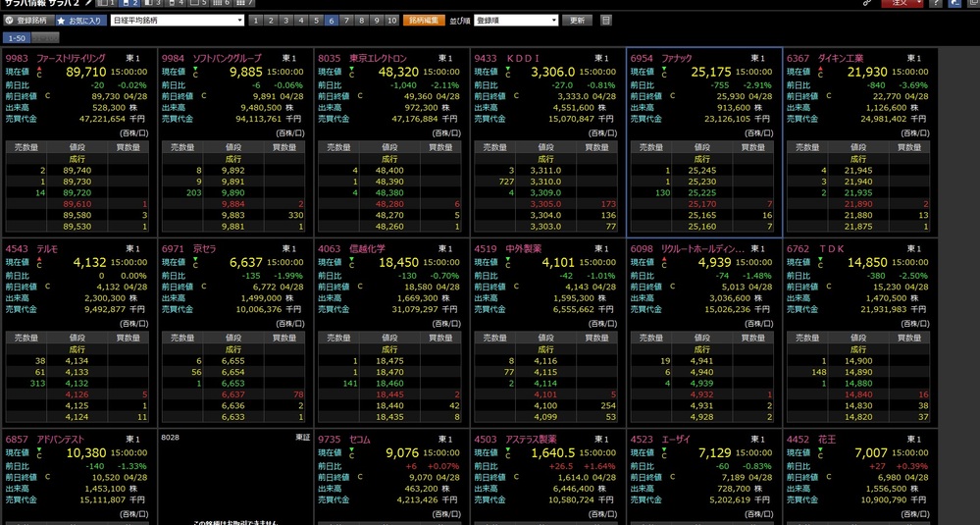Click the link chain icon in title bar
The height and width of the screenshot is (525, 980).
tap(866, 4)
